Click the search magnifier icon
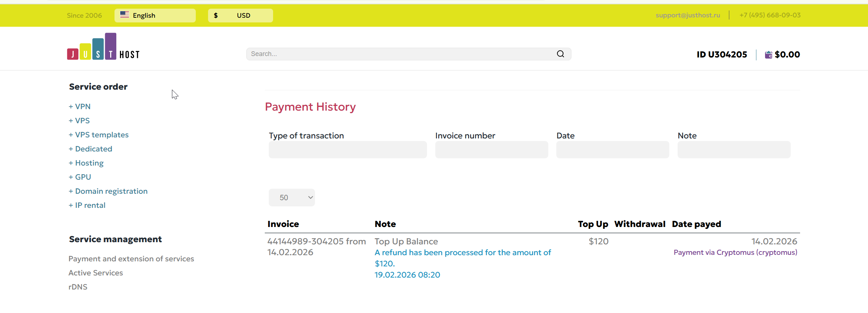Viewport: 868px width, 313px height. click(x=560, y=54)
